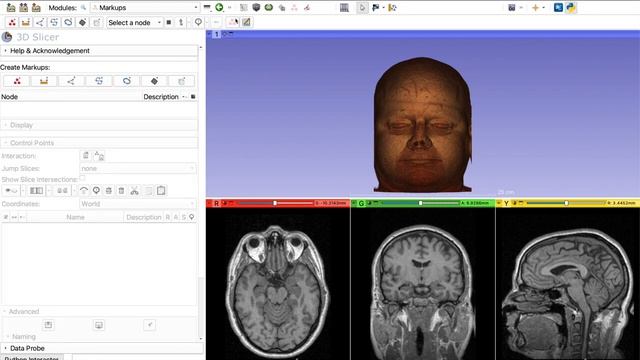The image size is (640, 360).
Task: Click the 3D rendered head view
Action: [x=423, y=124]
